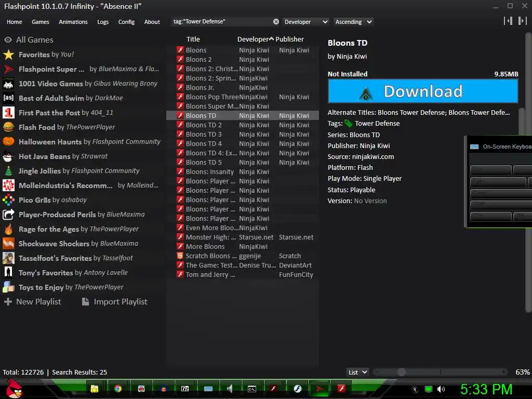The image size is (532, 399).
Task: Open the Config tab
Action: [126, 22]
